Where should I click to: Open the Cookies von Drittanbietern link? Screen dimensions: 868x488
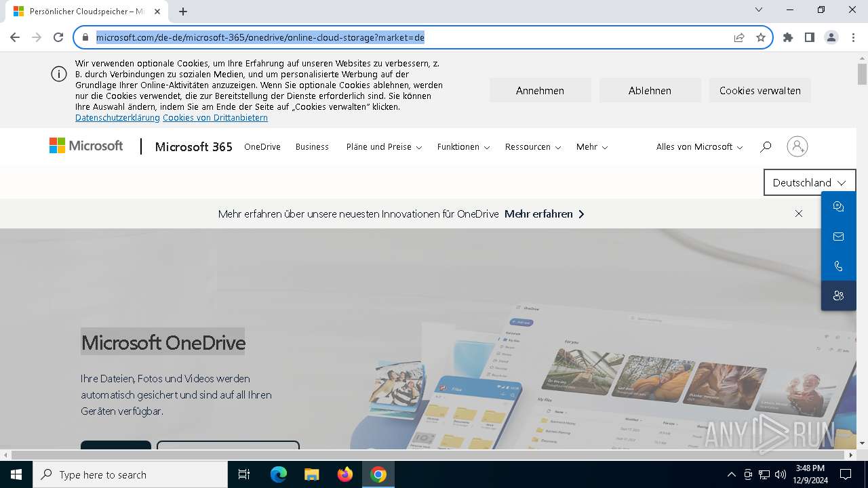coord(215,118)
